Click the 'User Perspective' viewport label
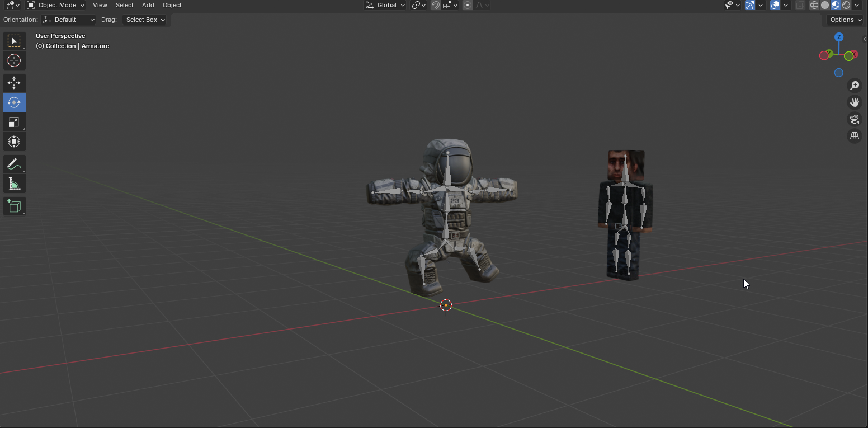Viewport: 868px width, 428px height. pyautogui.click(x=60, y=36)
